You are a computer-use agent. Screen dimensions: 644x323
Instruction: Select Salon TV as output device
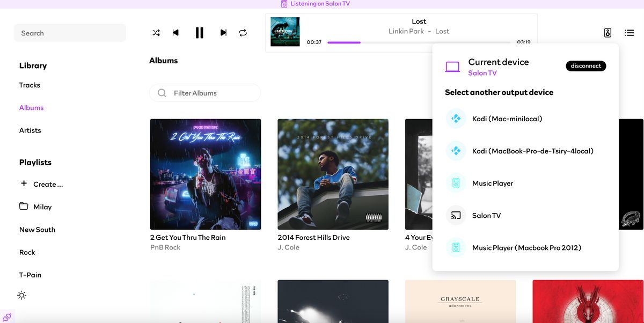coord(486,215)
